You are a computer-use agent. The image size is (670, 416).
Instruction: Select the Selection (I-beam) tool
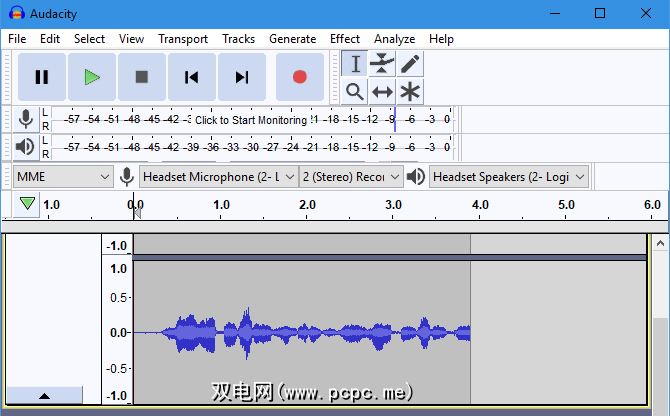(354, 64)
